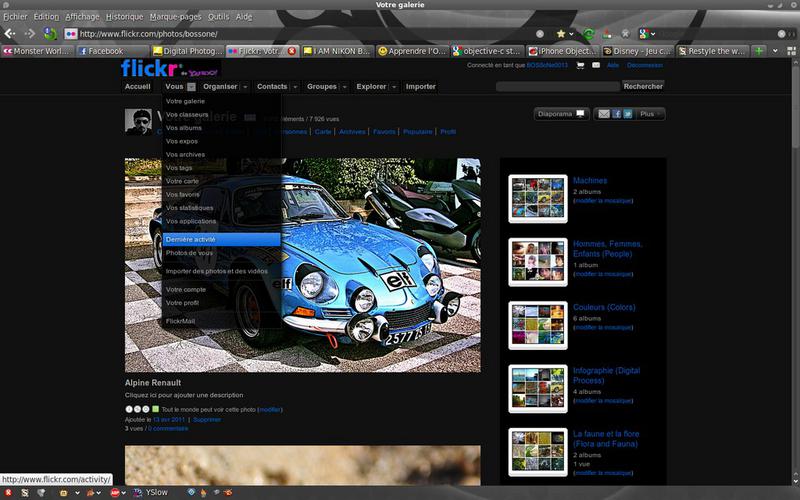This screenshot has height=500, width=800.
Task: Expand the Adblock Plus dropdown arrow
Action: click(x=123, y=493)
